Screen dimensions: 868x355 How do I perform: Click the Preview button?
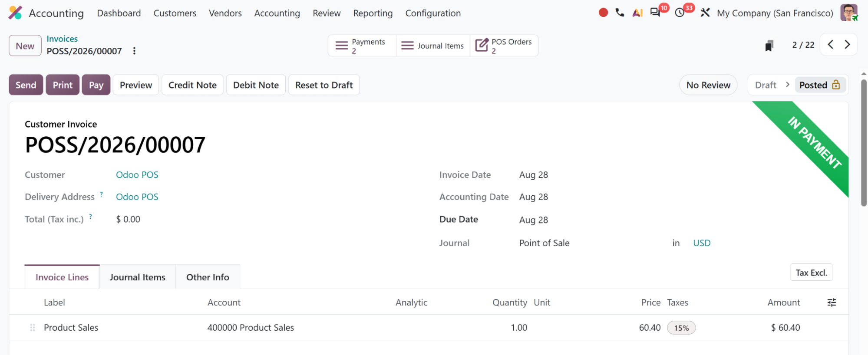pyautogui.click(x=136, y=85)
